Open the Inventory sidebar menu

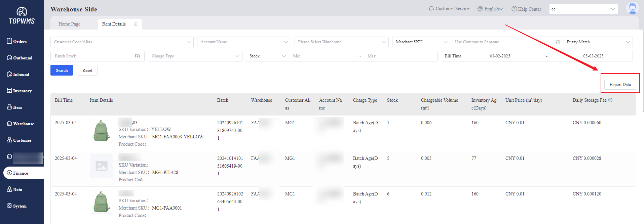pos(22,91)
